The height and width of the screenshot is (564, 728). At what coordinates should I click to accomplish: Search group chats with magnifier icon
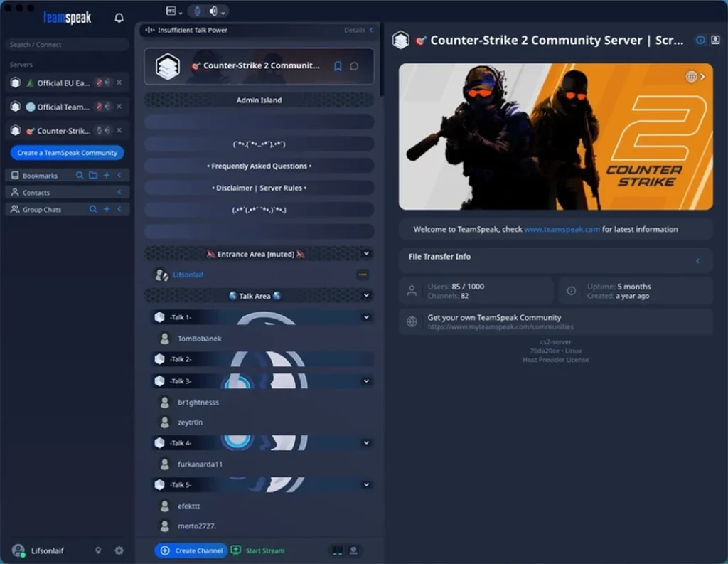(x=93, y=209)
